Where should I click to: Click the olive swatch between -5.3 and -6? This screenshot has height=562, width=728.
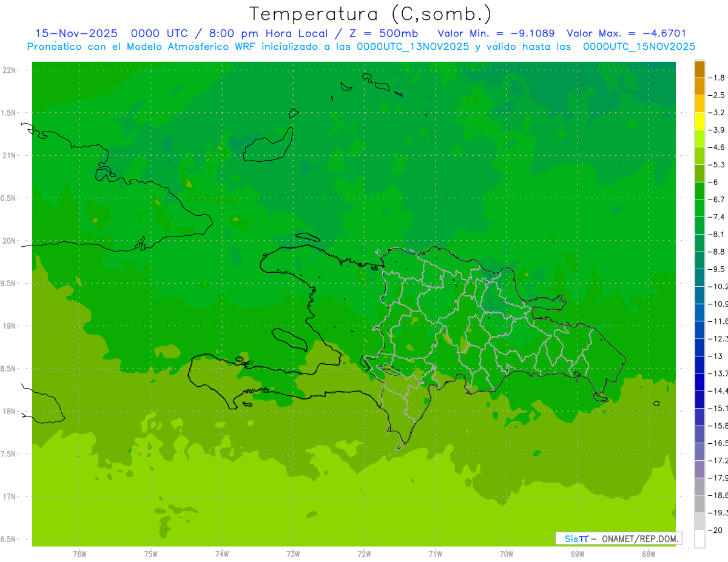pyautogui.click(x=699, y=173)
